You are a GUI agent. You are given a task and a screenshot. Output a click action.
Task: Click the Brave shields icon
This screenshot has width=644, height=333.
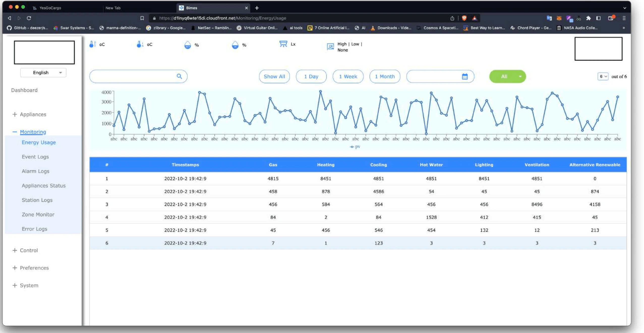[464, 18]
